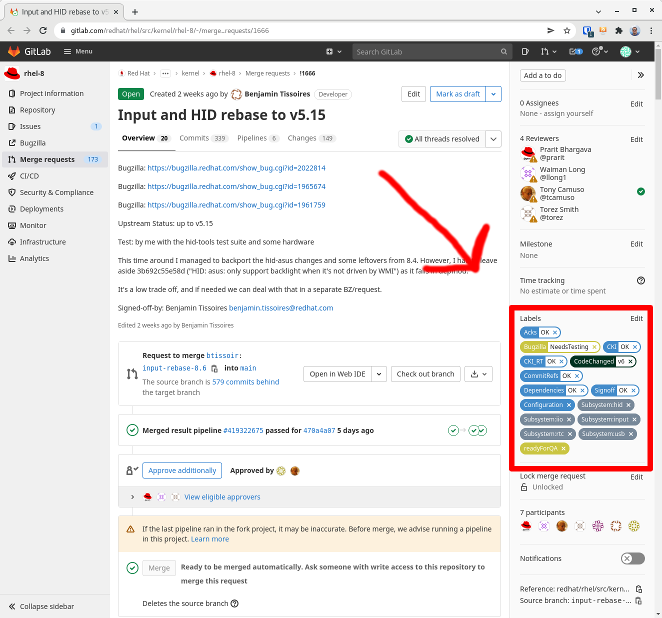The width and height of the screenshot is (662, 618).
Task: Click the Approve additionally button
Action: (181, 470)
